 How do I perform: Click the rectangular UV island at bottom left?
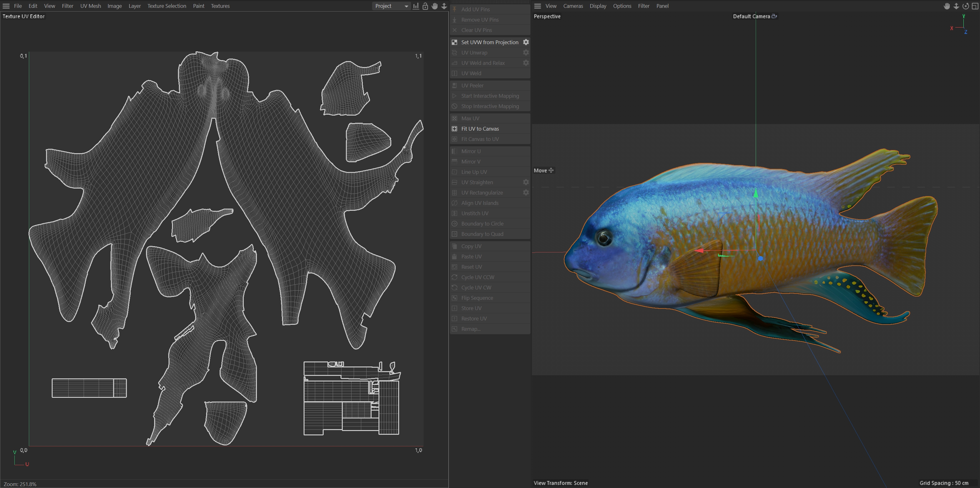pyautogui.click(x=89, y=388)
